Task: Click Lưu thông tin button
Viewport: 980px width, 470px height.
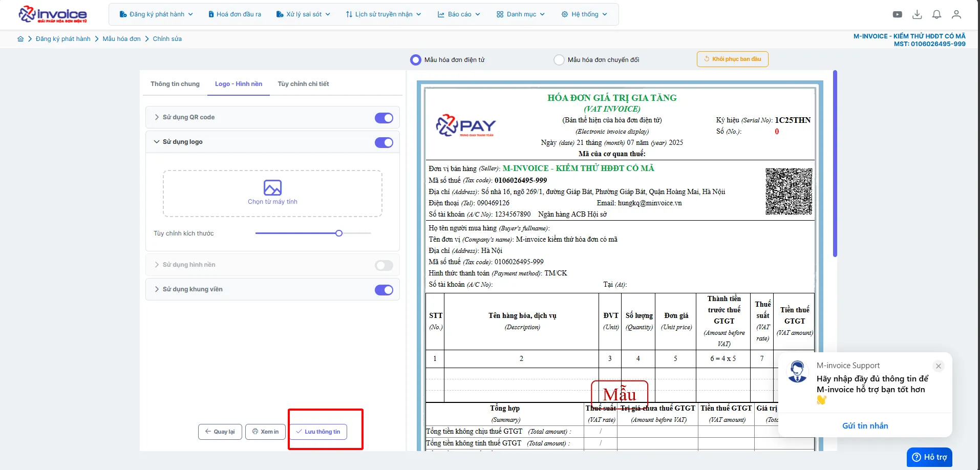Action: click(318, 432)
